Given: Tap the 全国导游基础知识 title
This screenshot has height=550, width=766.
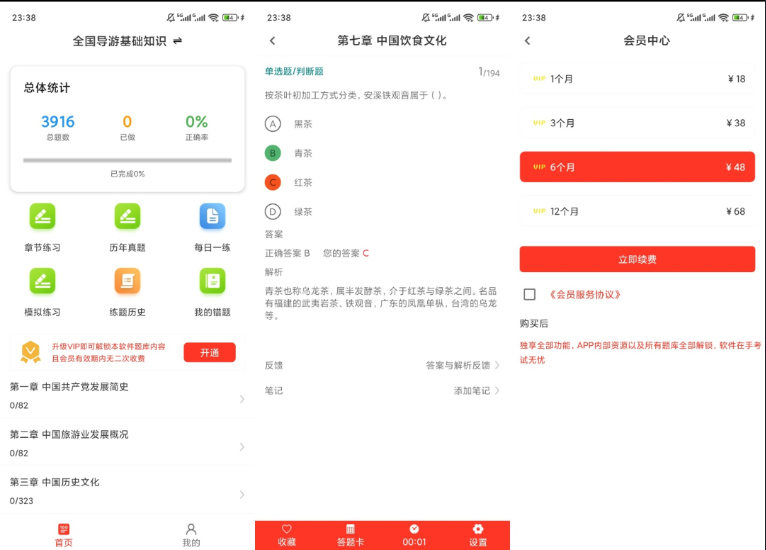Looking at the screenshot, I should (120, 41).
